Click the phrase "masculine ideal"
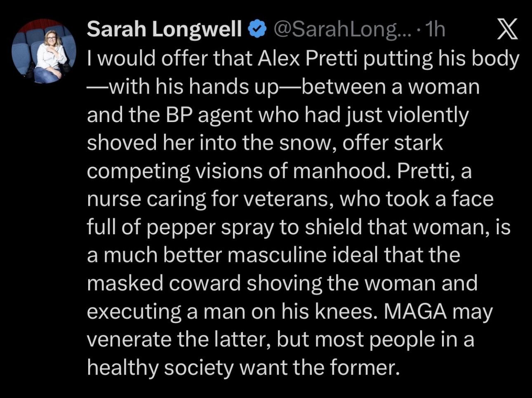The width and height of the screenshot is (532, 398). [x=302, y=255]
